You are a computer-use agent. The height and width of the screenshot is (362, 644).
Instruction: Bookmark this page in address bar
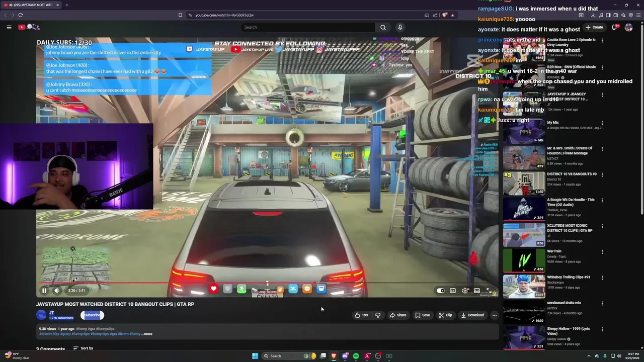pos(180,15)
